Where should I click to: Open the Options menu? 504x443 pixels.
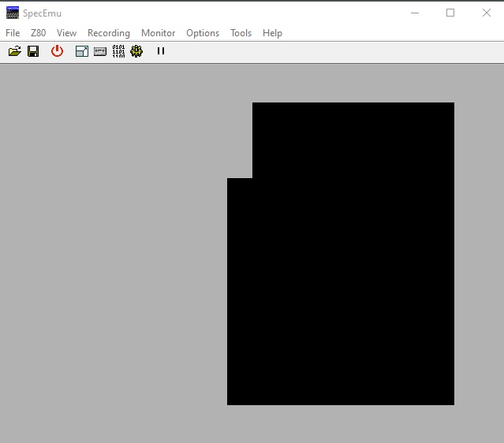point(203,33)
